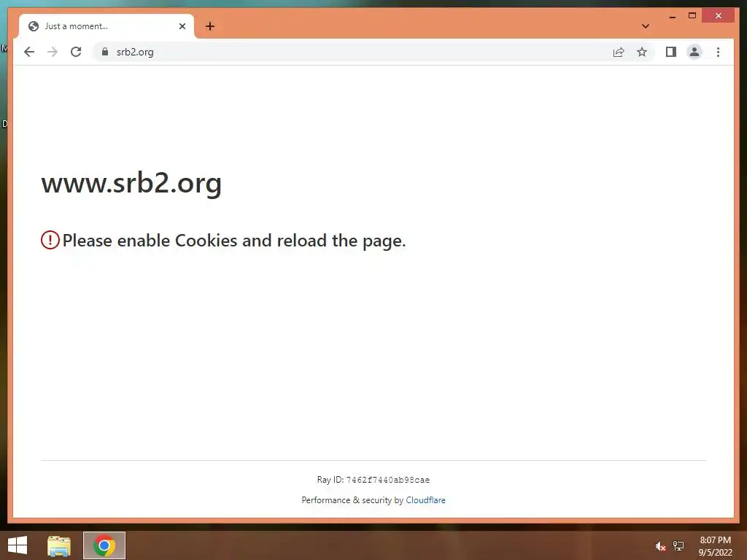Click the muted volume tray icon
This screenshot has height=560, width=747.
[x=660, y=546]
